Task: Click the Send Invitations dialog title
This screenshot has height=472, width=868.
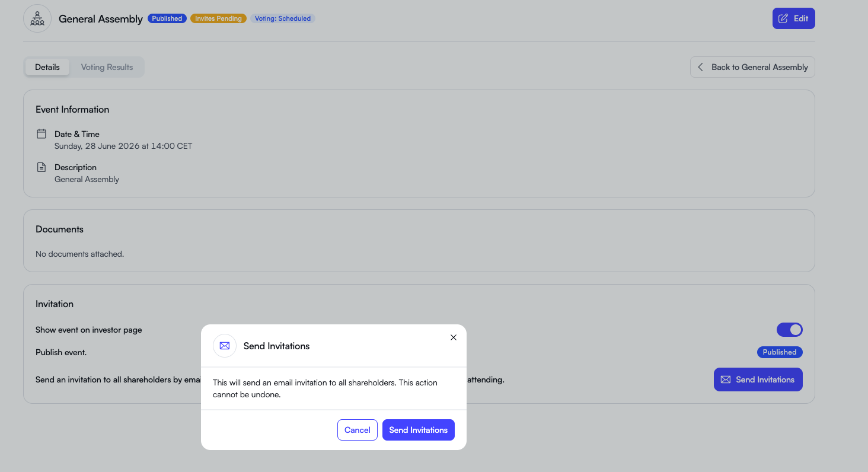Action: tap(276, 346)
